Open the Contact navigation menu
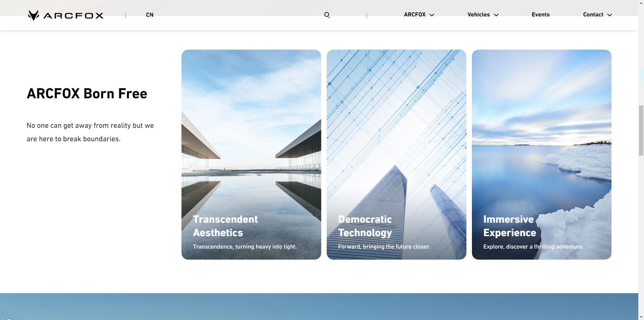 593,15
